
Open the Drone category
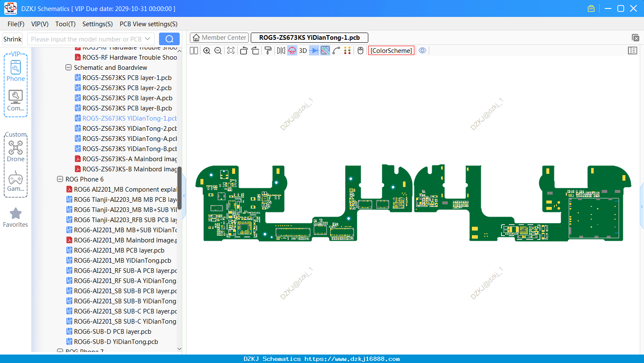click(16, 151)
